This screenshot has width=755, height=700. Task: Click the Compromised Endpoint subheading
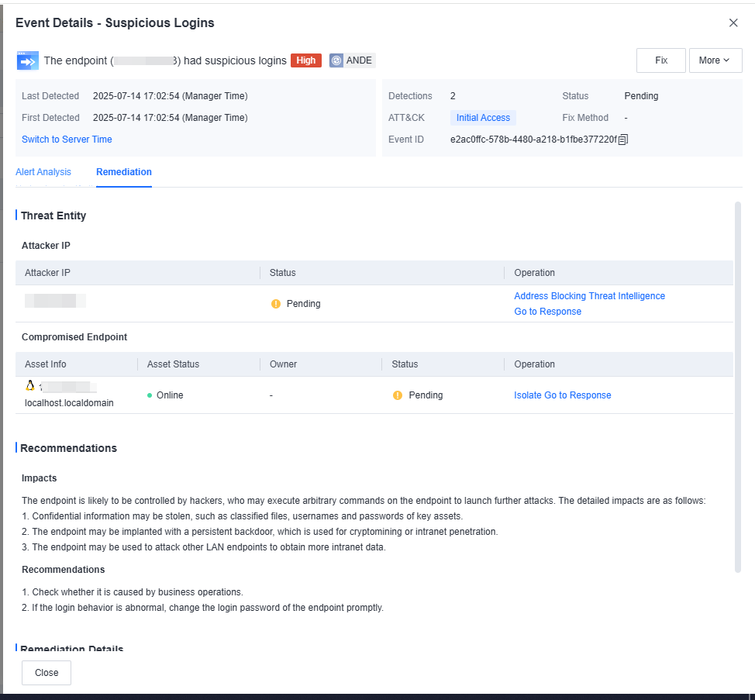(x=74, y=337)
